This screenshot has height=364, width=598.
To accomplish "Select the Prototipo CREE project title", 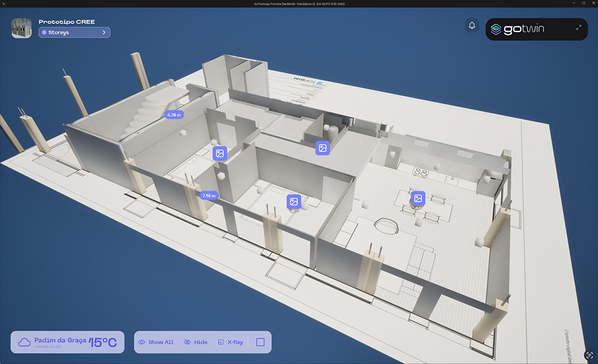I will coord(66,22).
